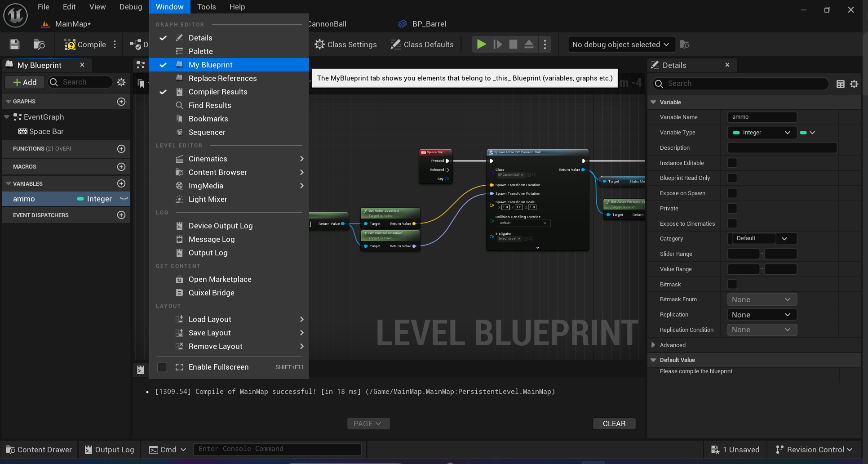The width and height of the screenshot is (868, 464).
Task: Open Variable Type Integer dropdown
Action: [x=762, y=133]
